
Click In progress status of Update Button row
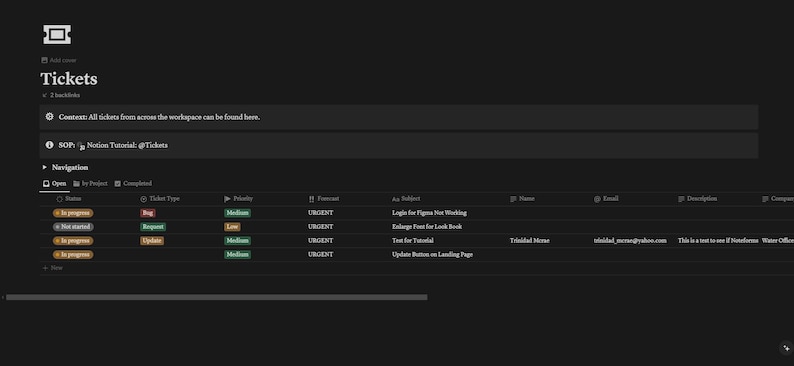(73, 255)
